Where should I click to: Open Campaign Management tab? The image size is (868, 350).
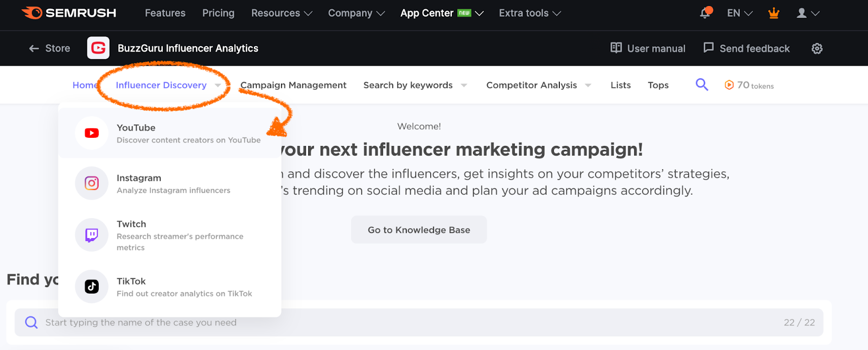(x=293, y=85)
